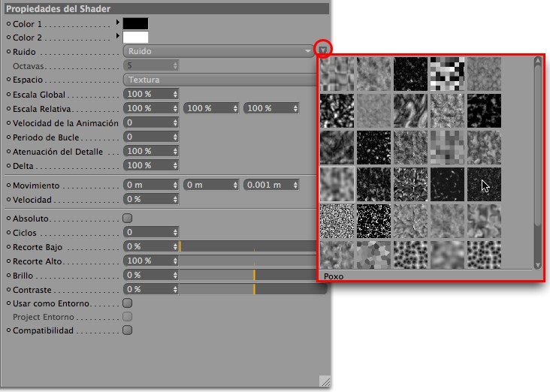Open the Espacio dropdown set to Textura
Image resolution: width=550 pixels, height=392 pixels.
click(x=218, y=80)
